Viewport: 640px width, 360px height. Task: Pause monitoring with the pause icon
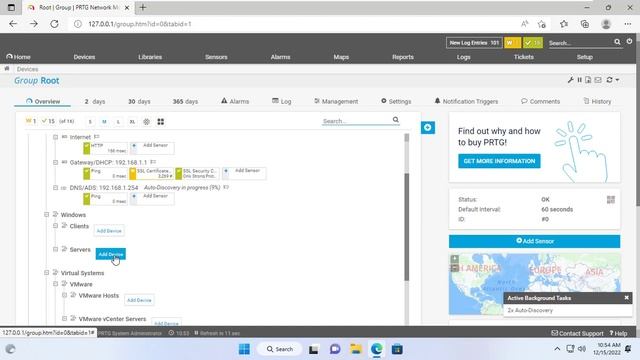[579, 80]
